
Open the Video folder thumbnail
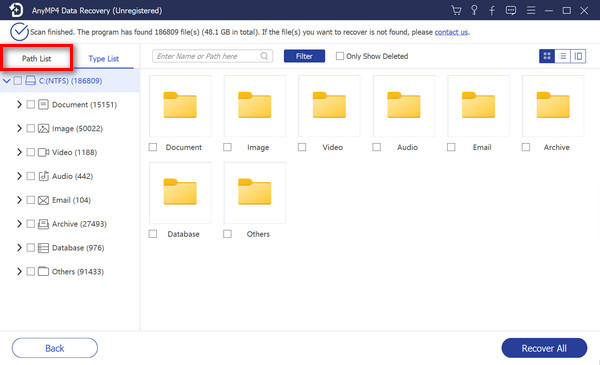pos(329,106)
